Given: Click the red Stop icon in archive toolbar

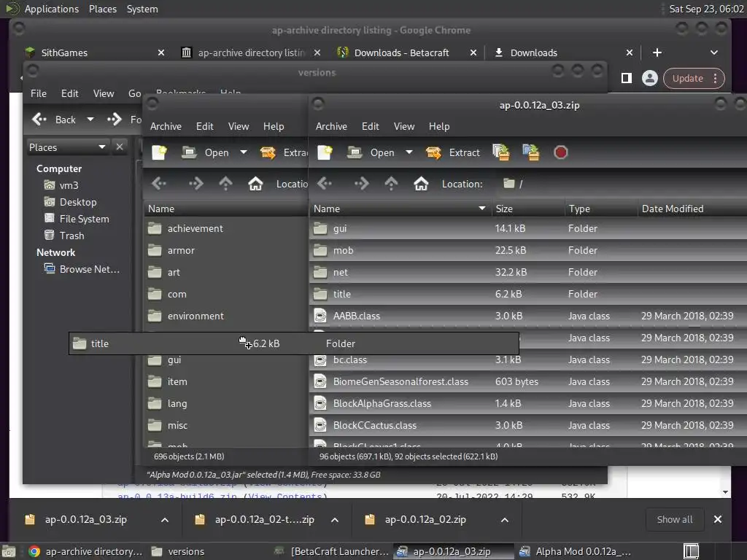Looking at the screenshot, I should [561, 152].
